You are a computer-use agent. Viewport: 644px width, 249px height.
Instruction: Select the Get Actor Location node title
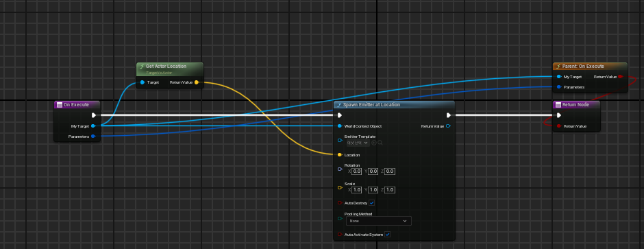coord(166,66)
